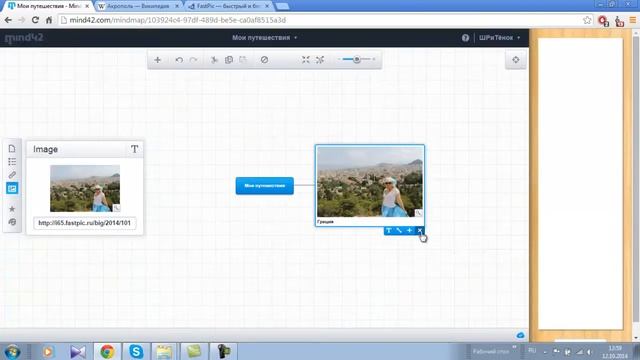Click the magnifier on the Греция node photo
Image resolution: width=640 pixels, height=360 pixels.
coord(418,213)
